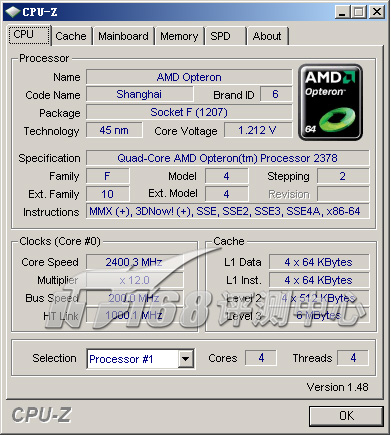The image size is (391, 435).
Task: Open the About tab
Action: [267, 36]
